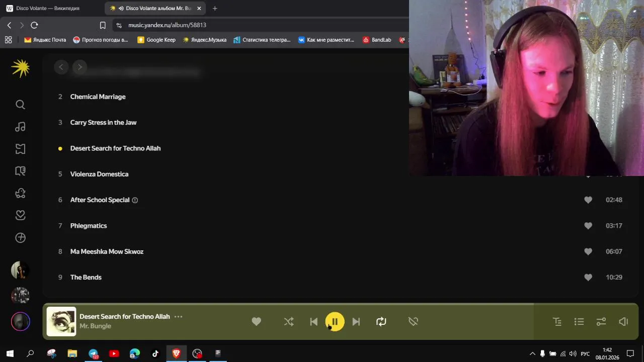The image size is (644, 362).
Task: Open the user profile avatar with gradient ring
Action: pos(21,322)
